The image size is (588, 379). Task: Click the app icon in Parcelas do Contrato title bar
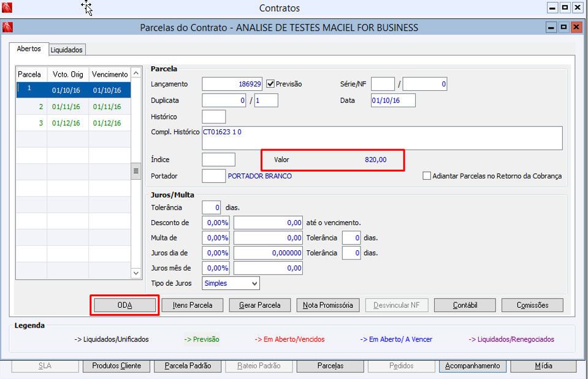coord(7,27)
